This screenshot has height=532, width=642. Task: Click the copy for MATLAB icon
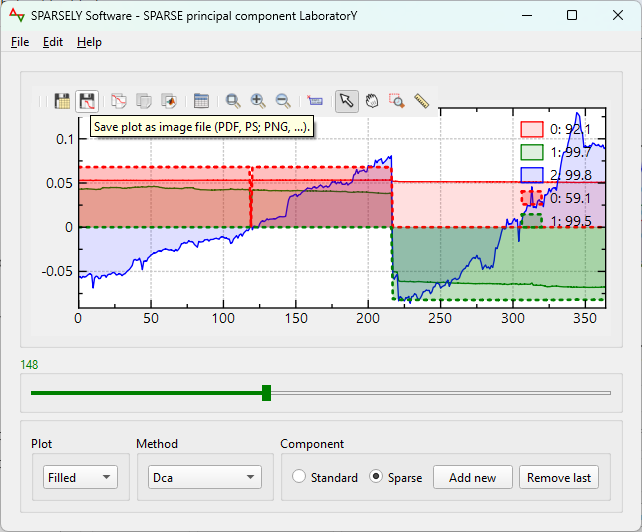(169, 101)
